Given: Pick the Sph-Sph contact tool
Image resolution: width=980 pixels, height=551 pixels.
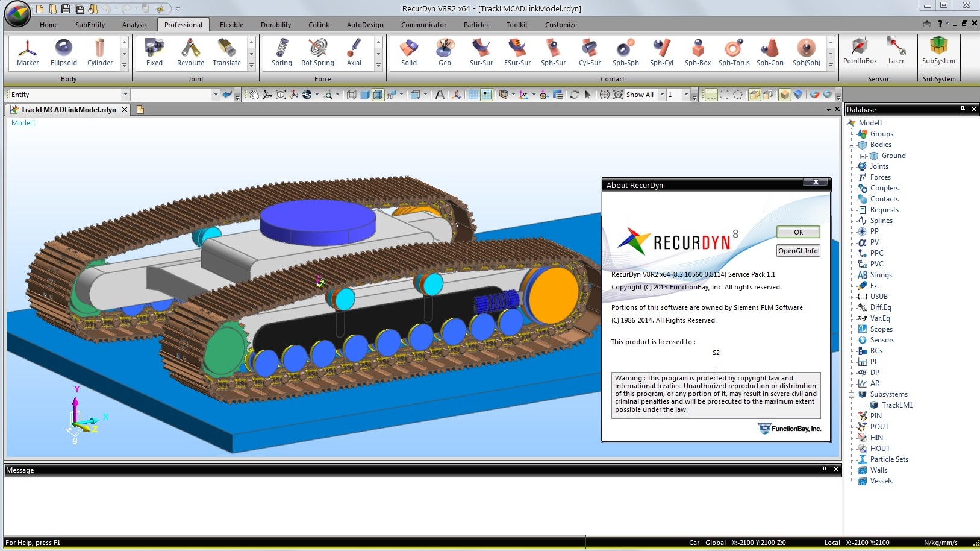Looking at the screenshot, I should click(626, 52).
